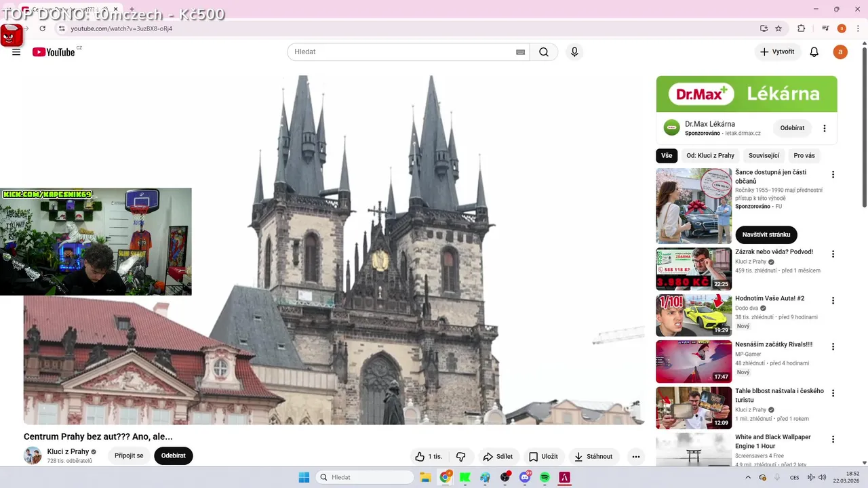
Task: Click Navštívit stránku button
Action: [x=766, y=235]
